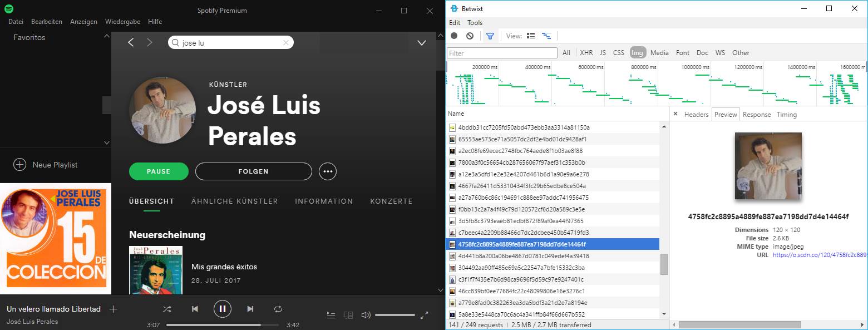Enable repeat mode in Spotify
Screen dimensions: 868x330
click(278, 309)
